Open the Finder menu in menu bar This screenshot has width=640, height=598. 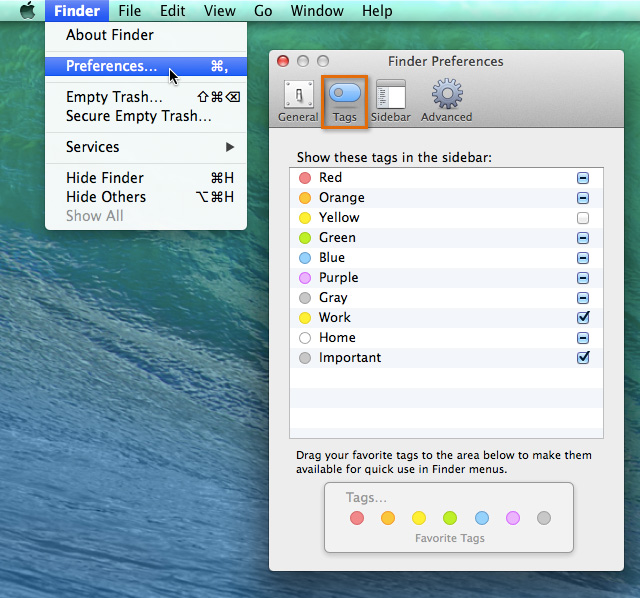(77, 11)
